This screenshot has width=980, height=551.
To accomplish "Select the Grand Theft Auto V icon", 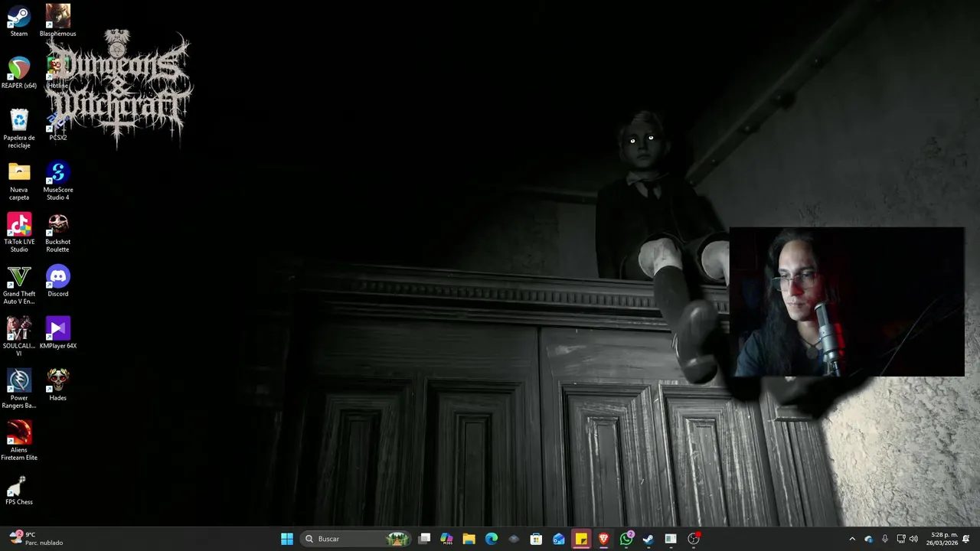I will tap(19, 285).
